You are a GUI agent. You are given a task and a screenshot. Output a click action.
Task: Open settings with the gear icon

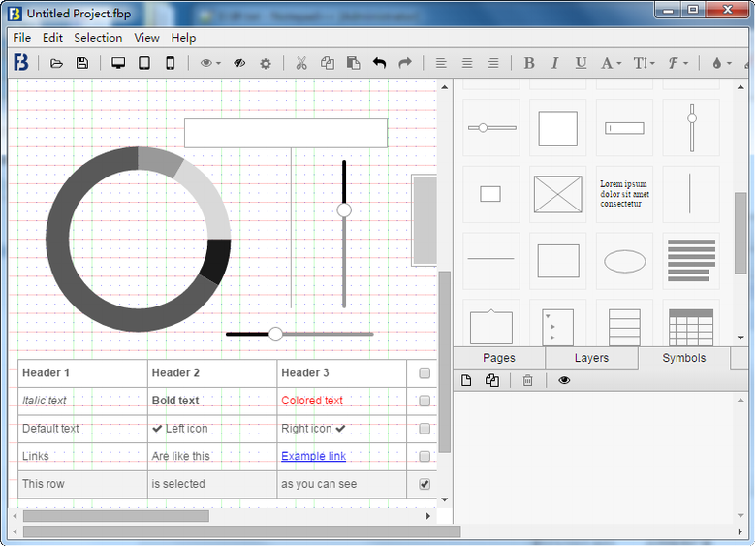point(265,63)
